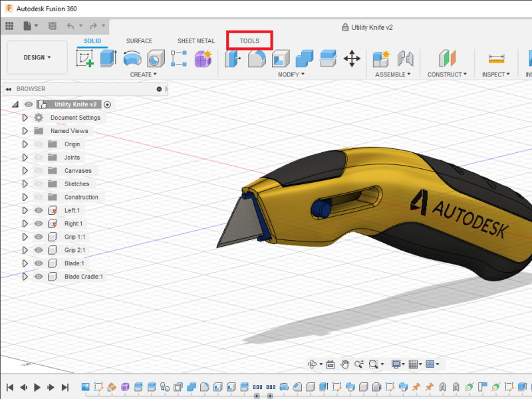This screenshot has width=532, height=399.
Task: Click the Undo arrow
Action: pyautogui.click(x=70, y=26)
